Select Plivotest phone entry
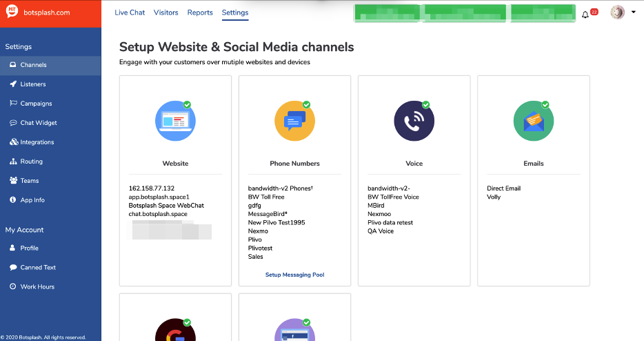Viewport: 644px width, 341px height. [x=261, y=248]
